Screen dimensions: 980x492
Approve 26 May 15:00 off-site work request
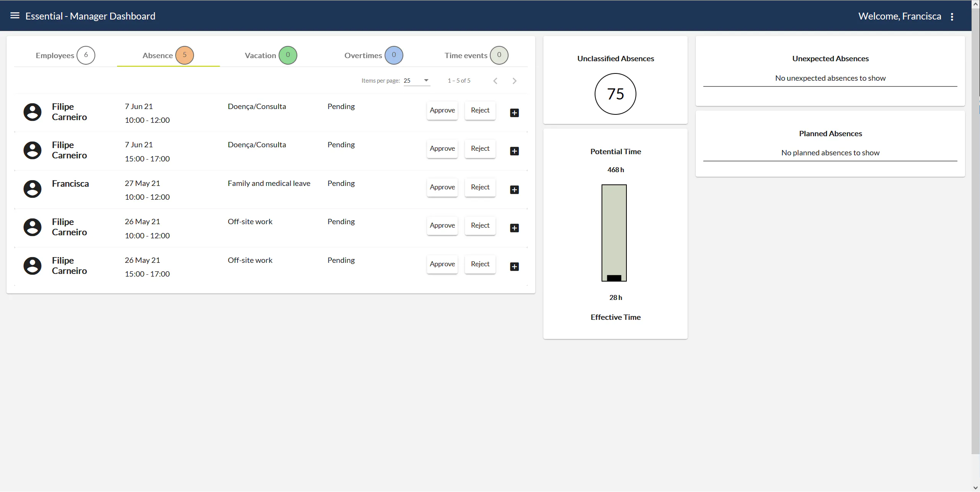442,264
